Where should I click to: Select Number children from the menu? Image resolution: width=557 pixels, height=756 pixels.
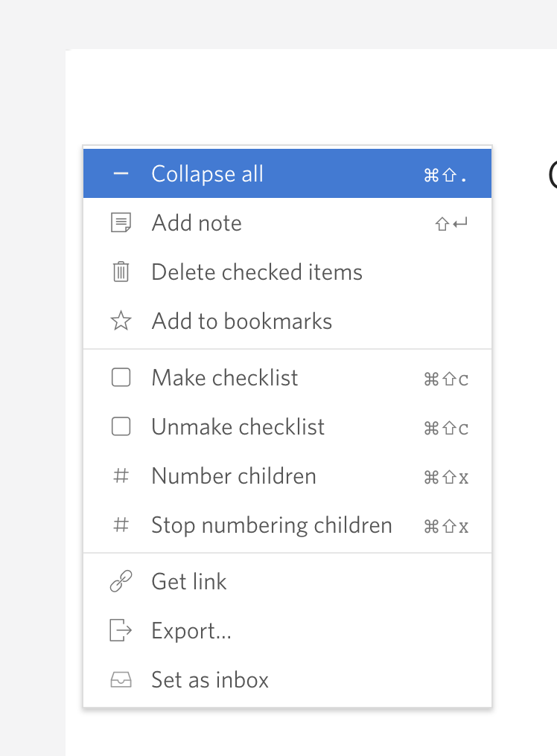pyautogui.click(x=233, y=475)
